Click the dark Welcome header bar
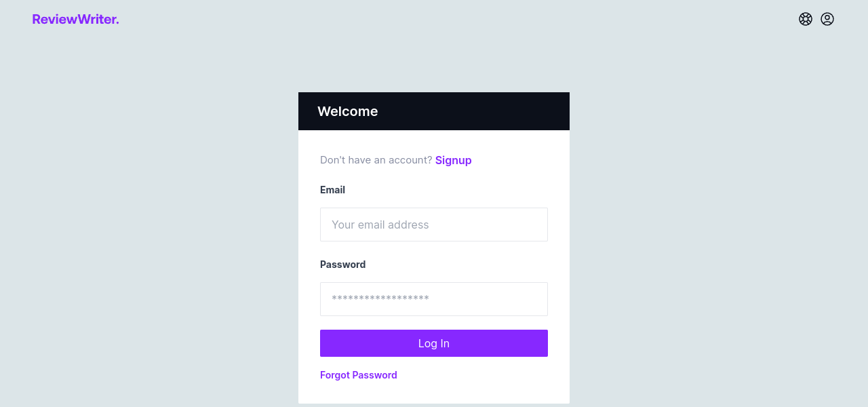This screenshot has width=868, height=407. [x=475, y=111]
